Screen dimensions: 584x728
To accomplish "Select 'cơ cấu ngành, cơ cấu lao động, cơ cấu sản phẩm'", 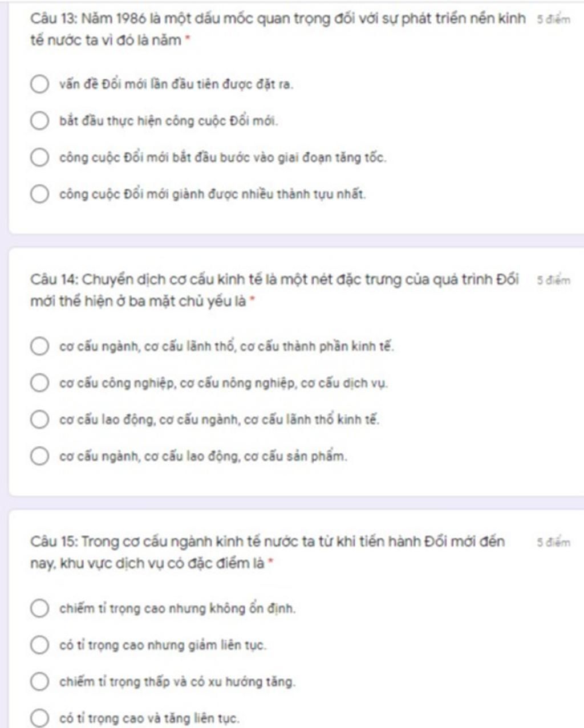I will pos(39,456).
